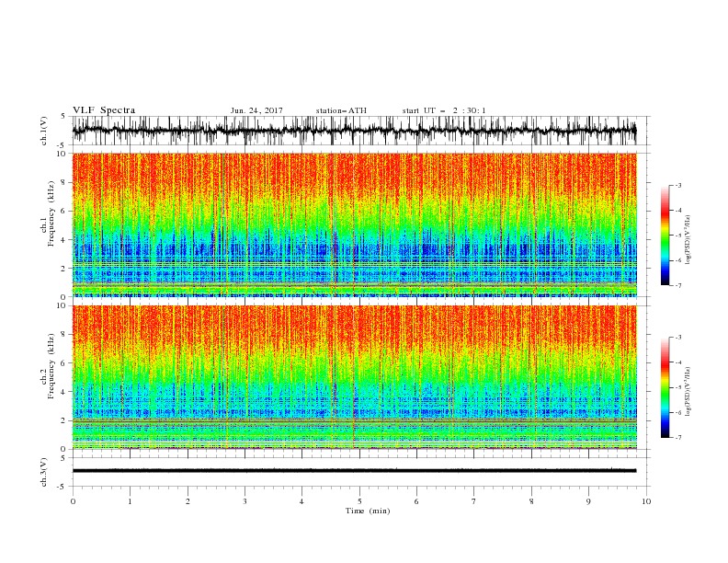Click time axis tick label "8"
Image resolution: width=728 pixels, height=563 pixels.
[531, 501]
